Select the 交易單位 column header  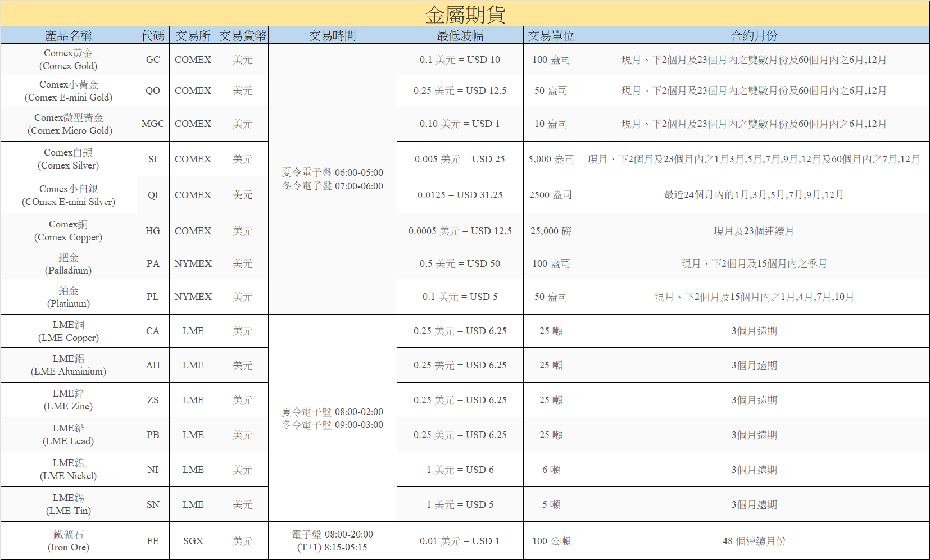tap(551, 35)
